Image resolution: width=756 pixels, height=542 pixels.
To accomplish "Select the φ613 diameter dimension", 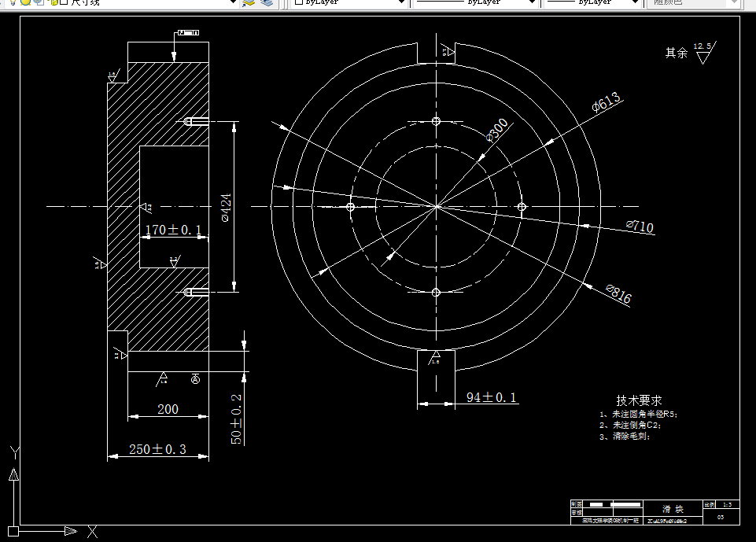I will 606,101.
